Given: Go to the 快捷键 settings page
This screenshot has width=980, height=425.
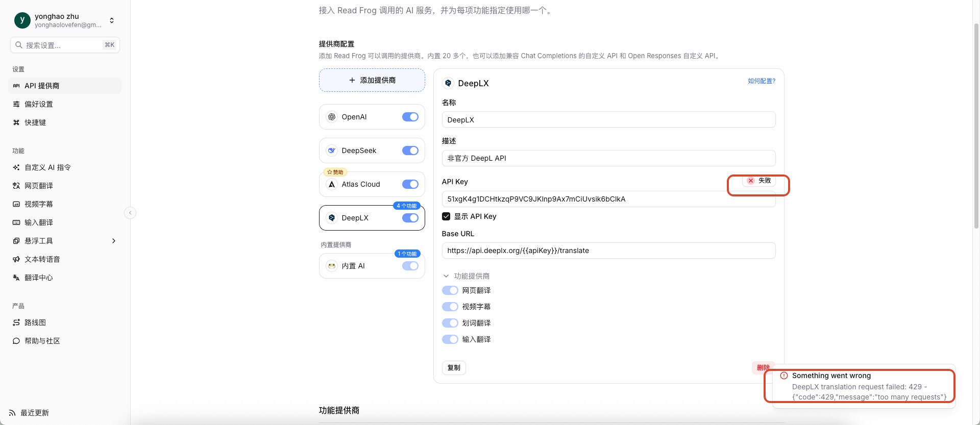Looking at the screenshot, I should coord(65,122).
